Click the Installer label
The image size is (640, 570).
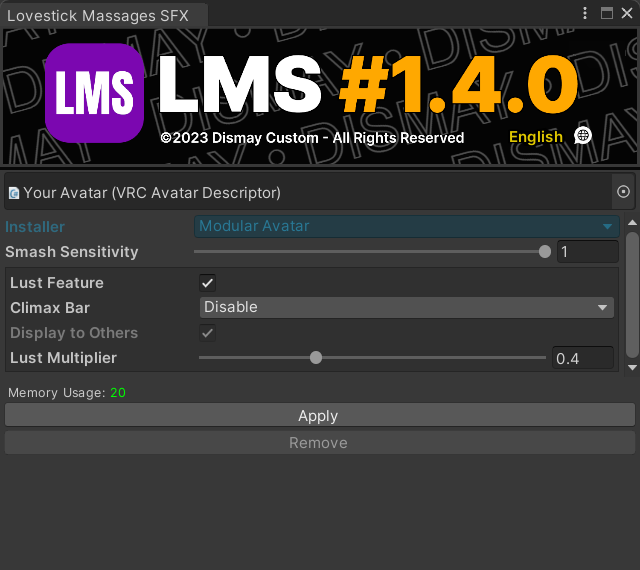coord(35,227)
